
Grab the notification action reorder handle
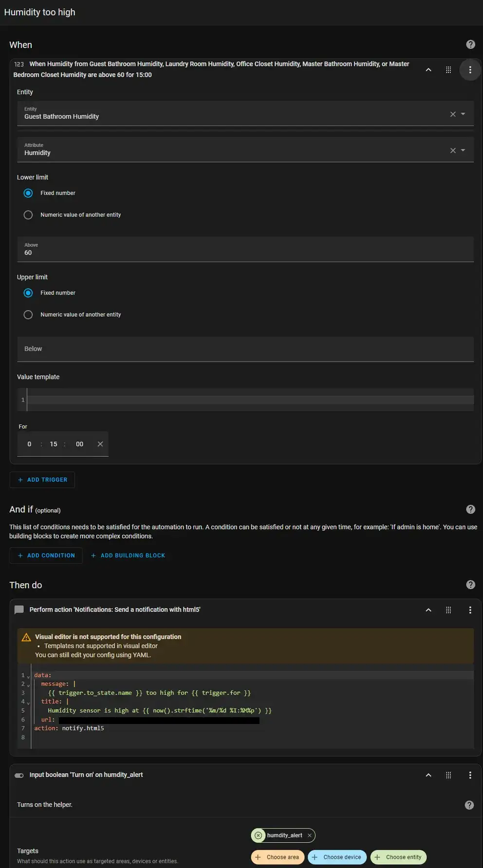pos(448,610)
